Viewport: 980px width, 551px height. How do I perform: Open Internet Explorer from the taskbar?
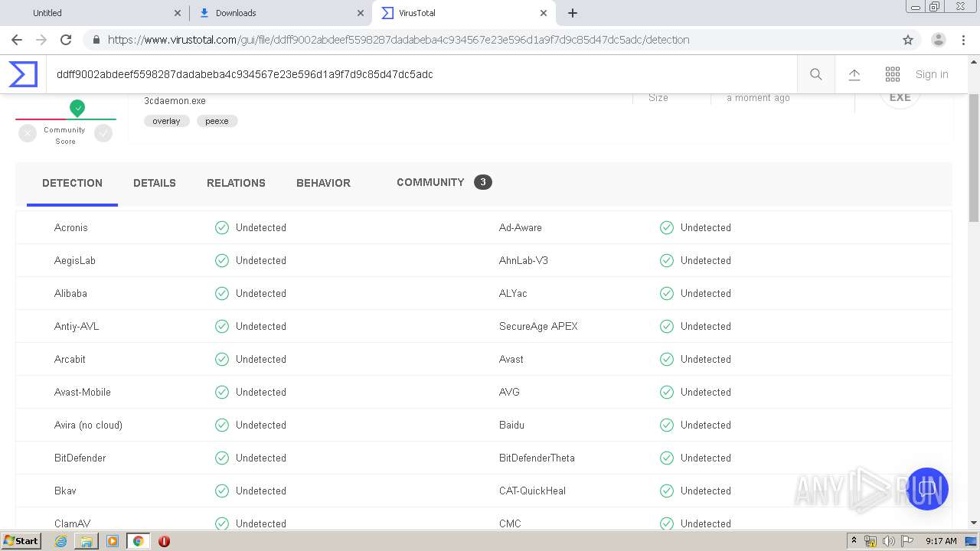[x=60, y=541]
